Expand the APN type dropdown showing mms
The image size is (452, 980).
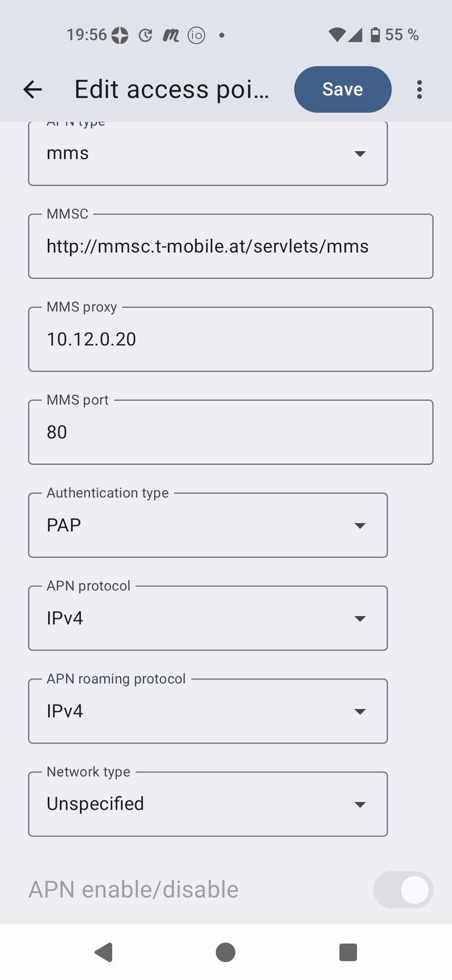pos(208,153)
